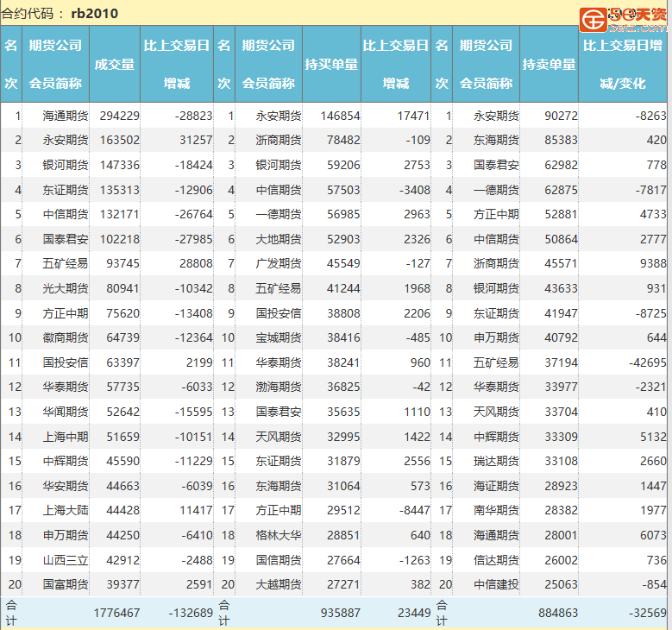
Task: Select 南华期货 row
Action: [x=496, y=511]
